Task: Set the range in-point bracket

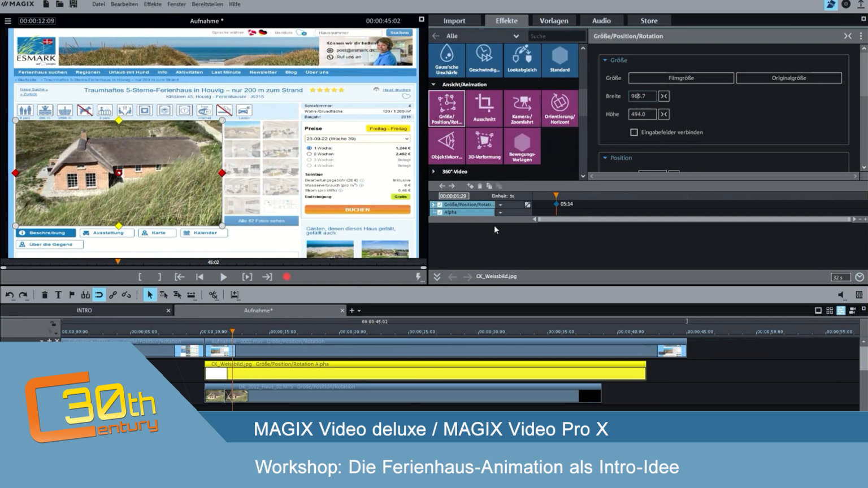Action: [x=140, y=277]
